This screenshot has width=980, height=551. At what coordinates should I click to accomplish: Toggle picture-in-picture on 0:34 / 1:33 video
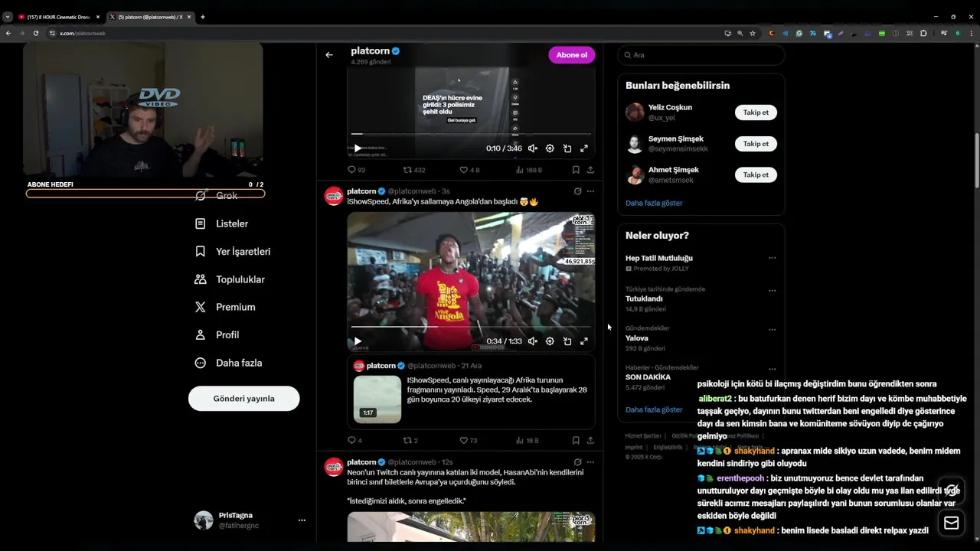click(x=567, y=341)
